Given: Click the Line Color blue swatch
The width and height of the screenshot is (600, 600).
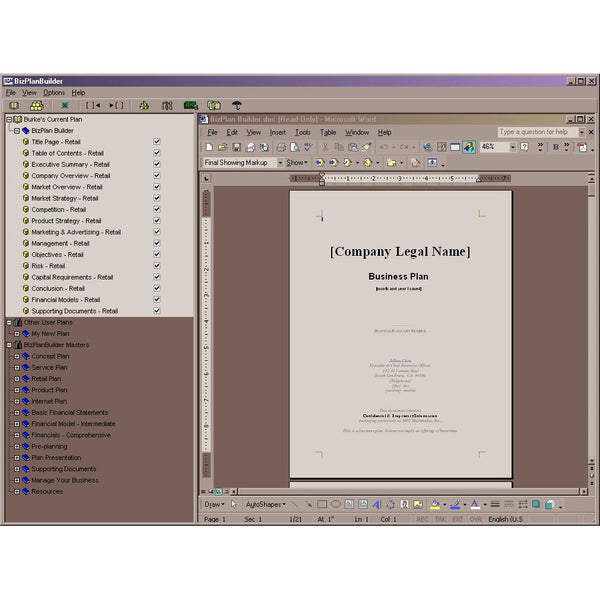Looking at the screenshot, I should click(455, 504).
